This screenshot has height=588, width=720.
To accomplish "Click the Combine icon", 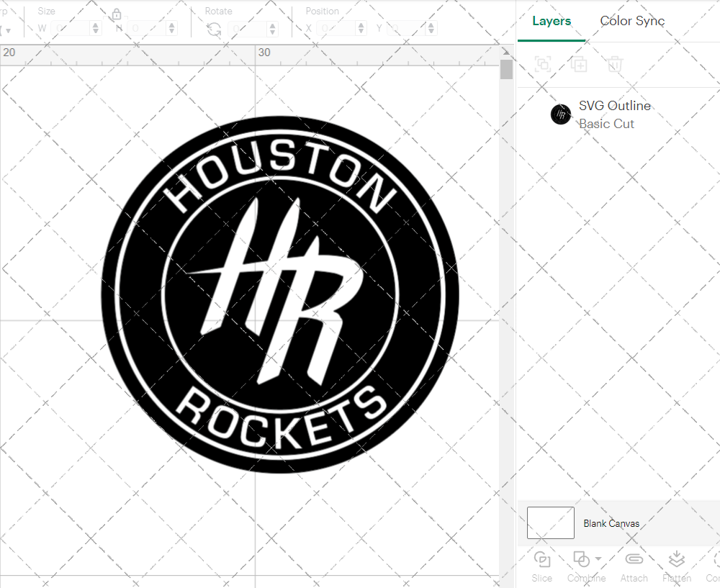I will 582,559.
